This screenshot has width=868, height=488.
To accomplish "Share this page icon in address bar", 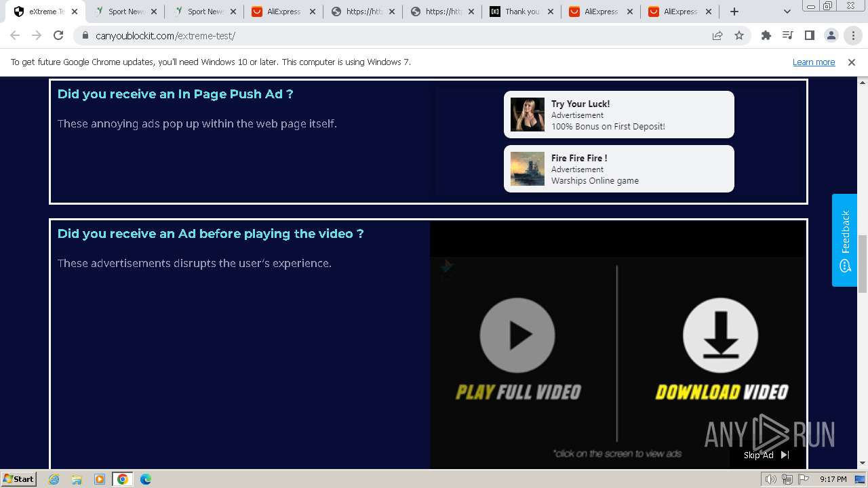I will [x=717, y=35].
